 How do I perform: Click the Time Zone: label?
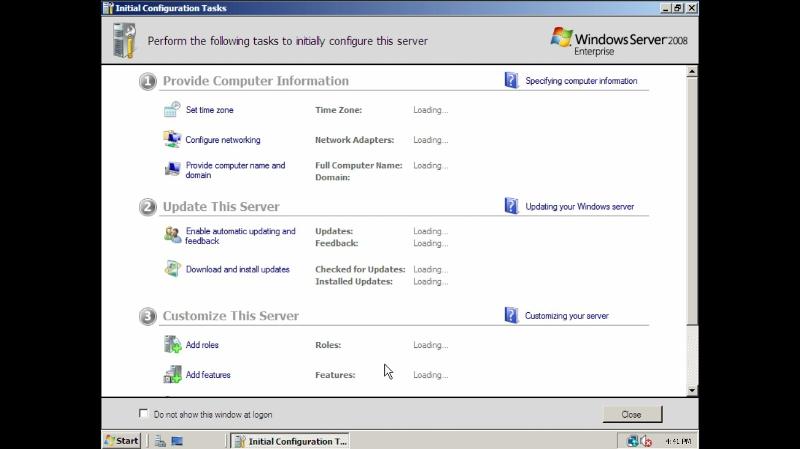pyautogui.click(x=338, y=110)
